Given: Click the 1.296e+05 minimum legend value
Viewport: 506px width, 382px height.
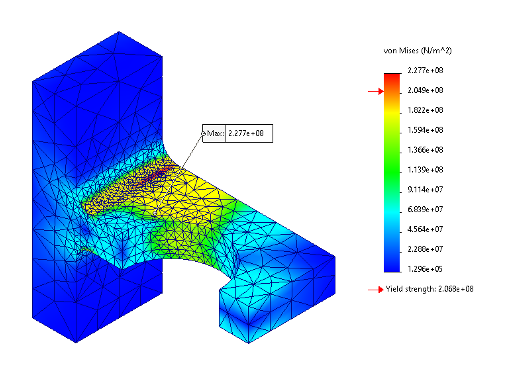Looking at the screenshot, I should click(x=425, y=269).
